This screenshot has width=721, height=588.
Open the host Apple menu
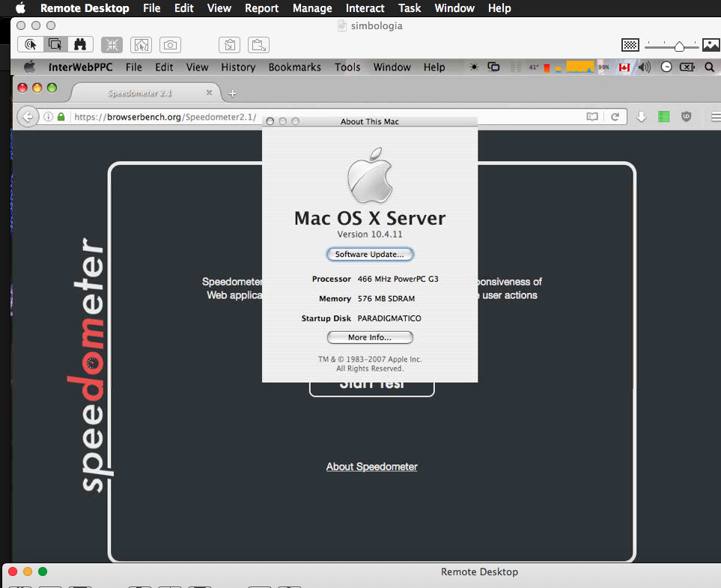click(x=21, y=7)
